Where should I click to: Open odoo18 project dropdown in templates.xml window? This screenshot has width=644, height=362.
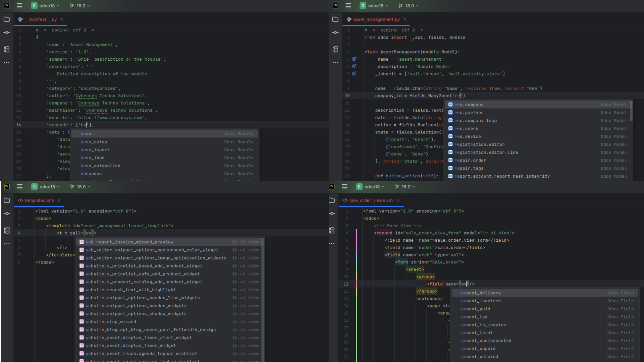click(46, 187)
